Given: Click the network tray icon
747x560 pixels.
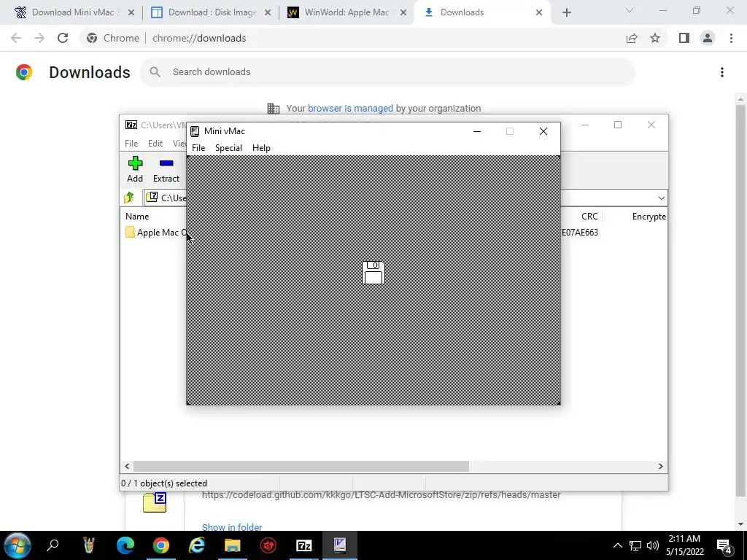Looking at the screenshot, I should pos(635,545).
